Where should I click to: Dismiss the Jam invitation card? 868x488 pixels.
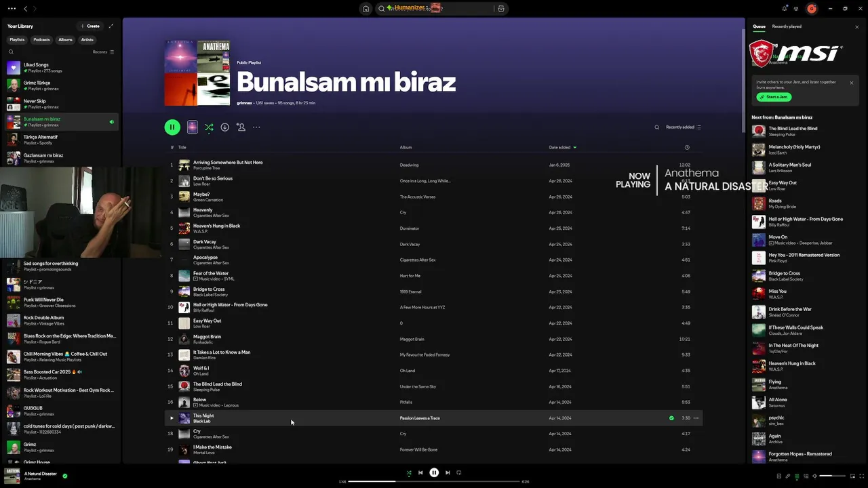[852, 83]
